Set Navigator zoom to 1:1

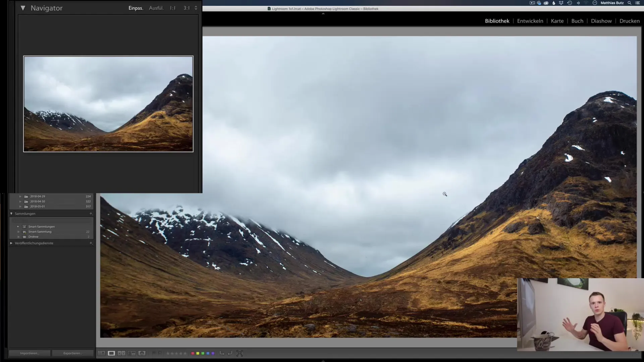click(x=173, y=8)
